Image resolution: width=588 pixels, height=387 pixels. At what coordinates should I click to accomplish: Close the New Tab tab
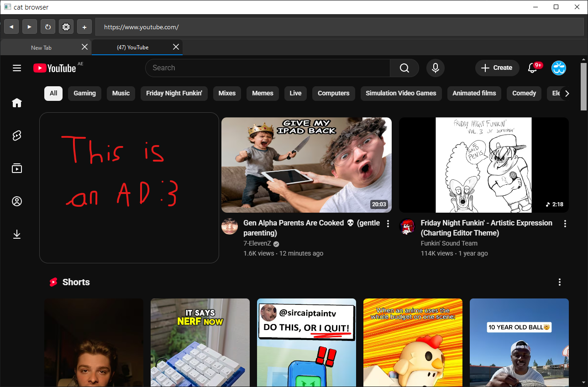tap(84, 47)
